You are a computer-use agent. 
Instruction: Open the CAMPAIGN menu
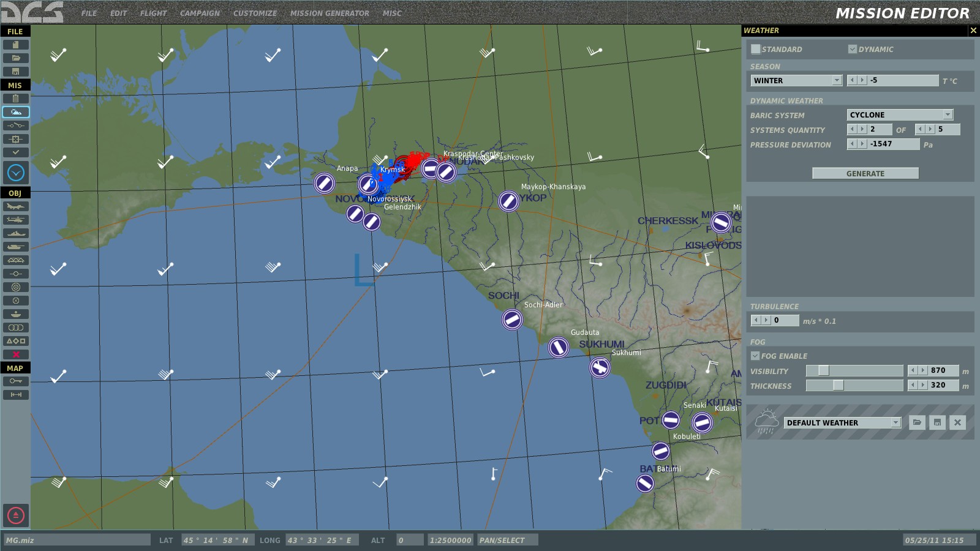click(x=200, y=13)
